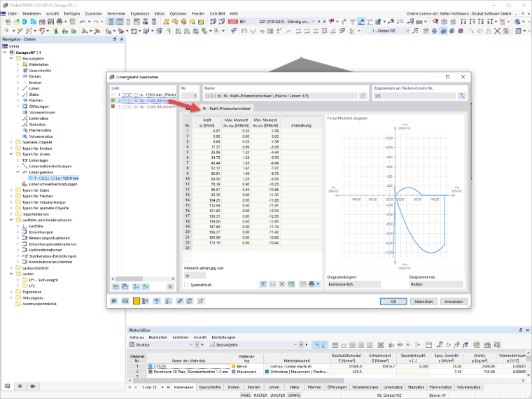The width and height of the screenshot is (532, 399).
Task: Click the save diskette icon
Action: pos(50,22)
